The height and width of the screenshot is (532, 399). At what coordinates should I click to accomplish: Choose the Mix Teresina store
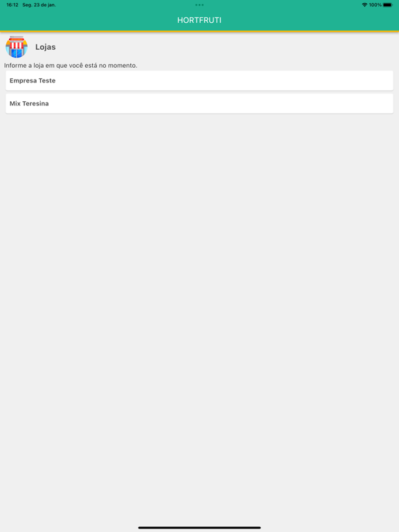(199, 103)
